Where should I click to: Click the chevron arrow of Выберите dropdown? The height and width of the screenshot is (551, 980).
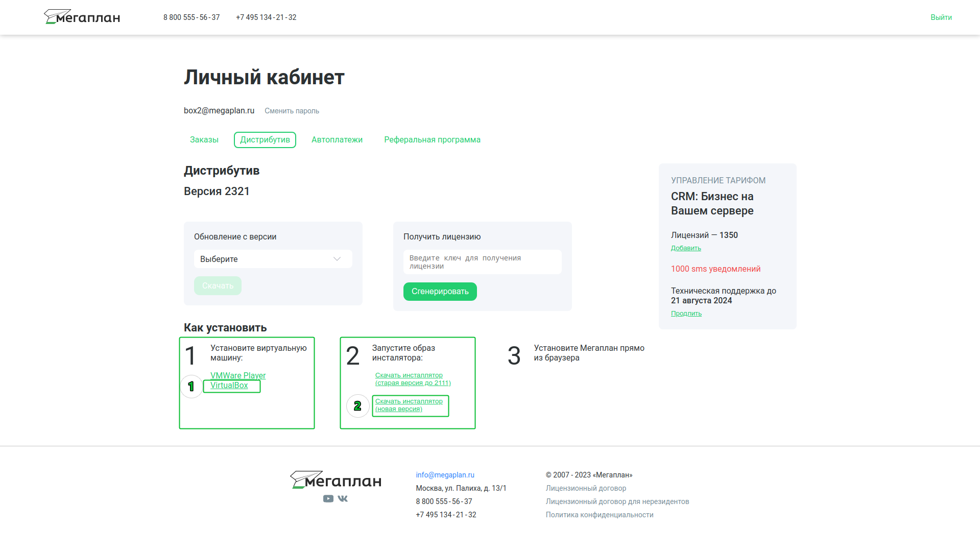pyautogui.click(x=337, y=259)
